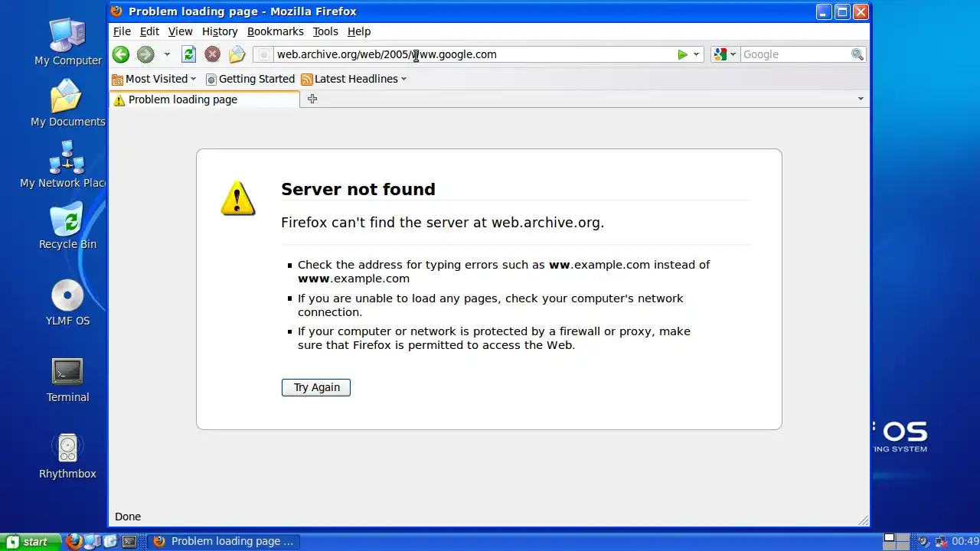Click the show desktop icon in quick launch
Screen dimensions: 980x551
coord(110,541)
